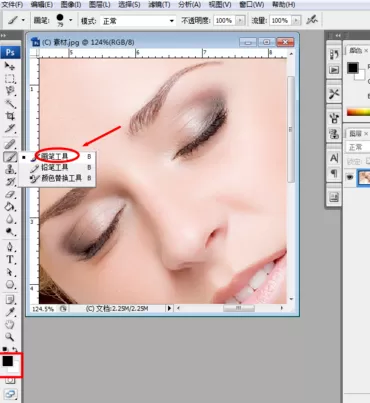
Task: Click the toolbox foreground black color swatch
Action: point(7,361)
